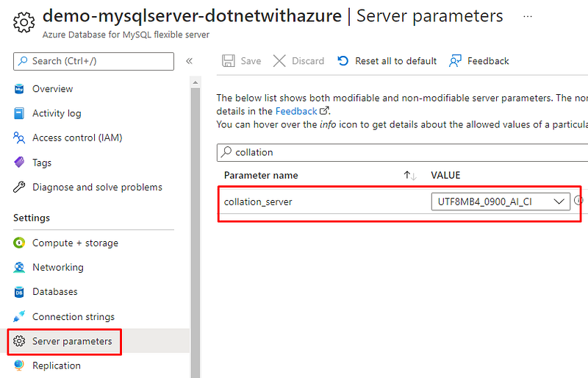This screenshot has width=588, height=378.
Task: Open the ellipsis more options menu
Action: tap(528, 16)
